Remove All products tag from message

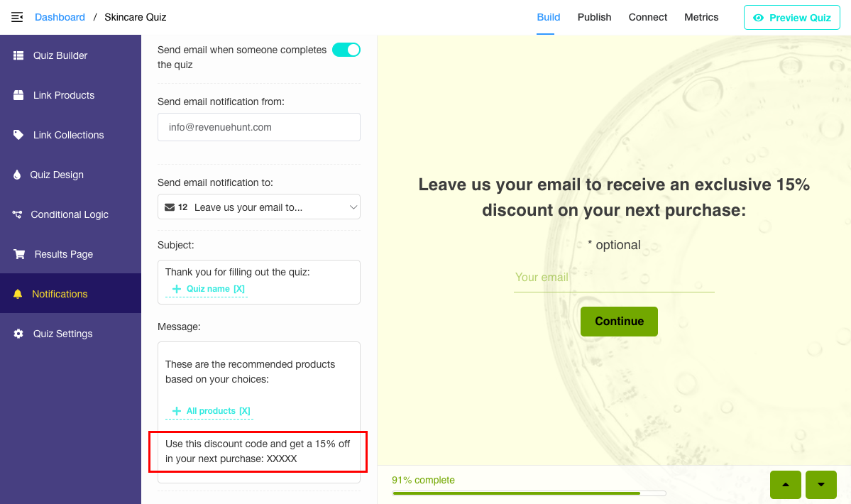tap(245, 411)
